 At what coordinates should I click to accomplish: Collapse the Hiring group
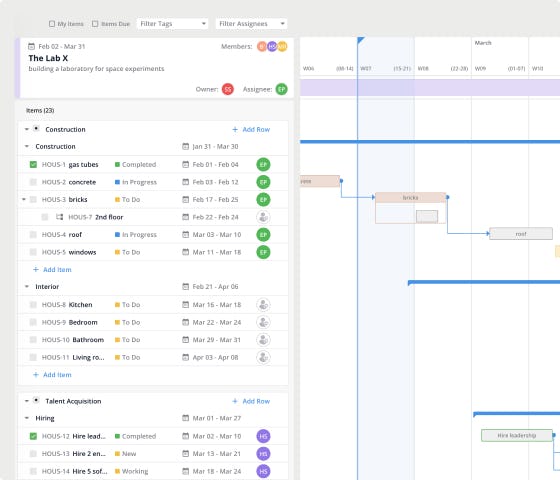tap(27, 418)
